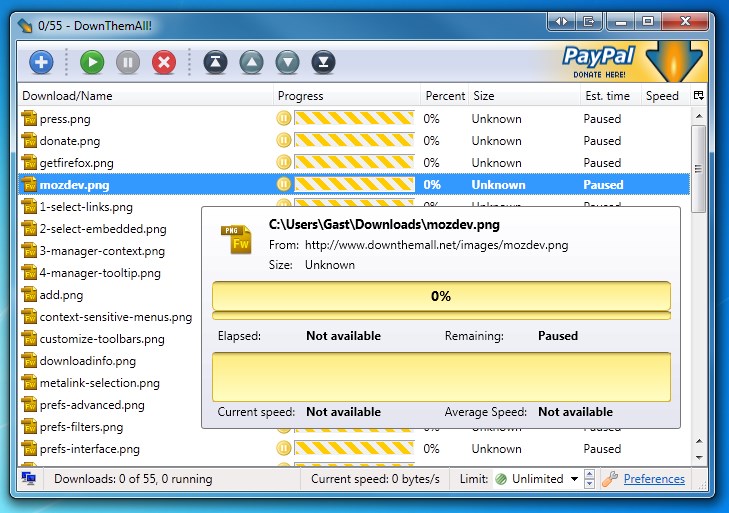Click the title bar left-right arrows button
The height and width of the screenshot is (513, 729).
pos(561,21)
